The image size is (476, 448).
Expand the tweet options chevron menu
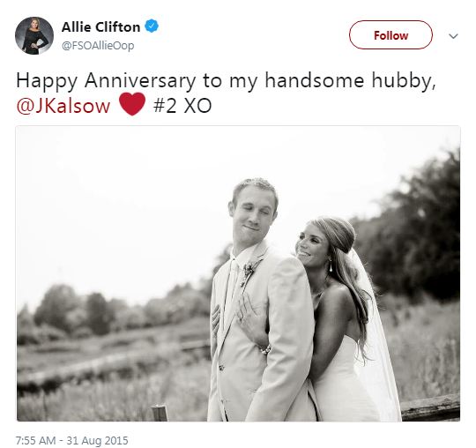tap(453, 36)
